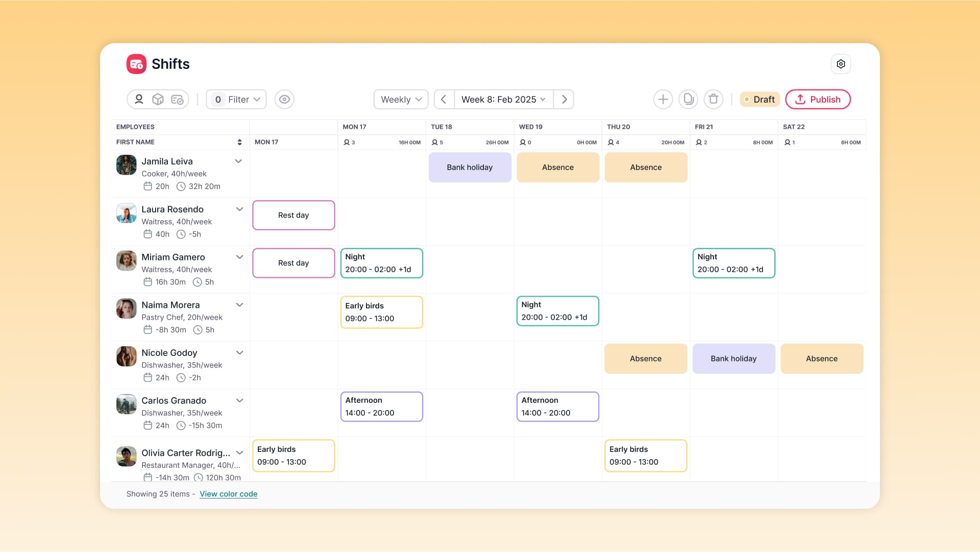The image size is (980, 552).
Task: Select the employee view icon
Action: point(139,99)
